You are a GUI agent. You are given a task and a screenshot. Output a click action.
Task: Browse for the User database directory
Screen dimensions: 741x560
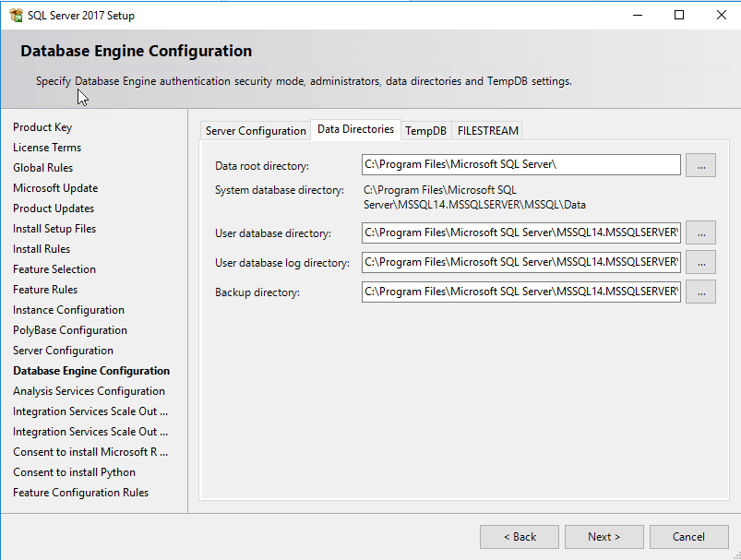(701, 232)
